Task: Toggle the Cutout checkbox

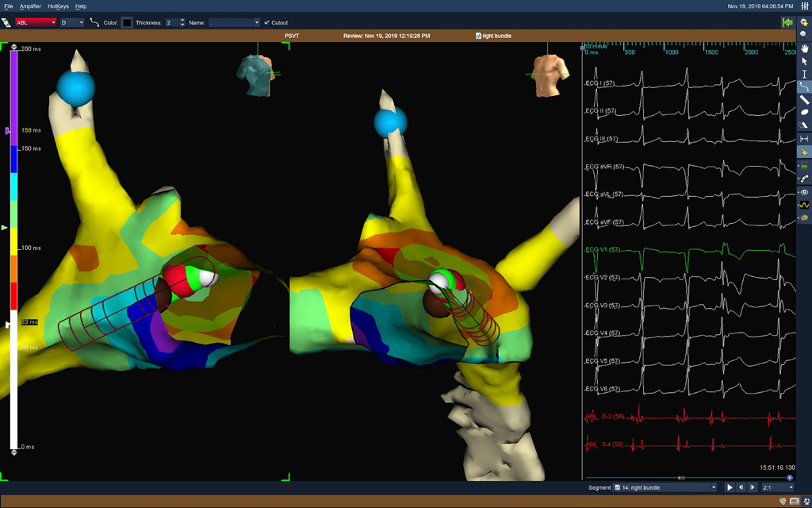Action: [x=266, y=23]
